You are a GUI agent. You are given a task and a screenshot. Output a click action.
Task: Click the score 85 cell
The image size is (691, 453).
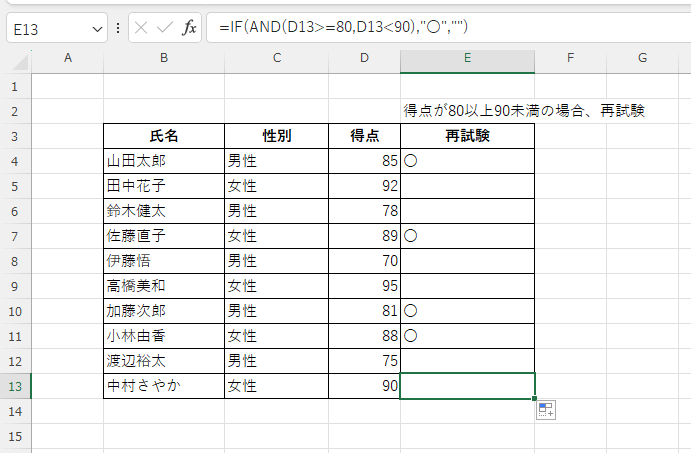tap(364, 161)
